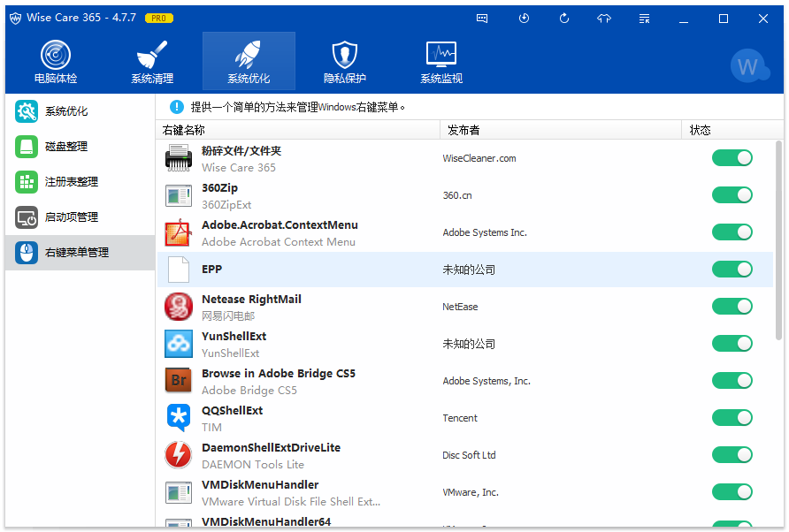The width and height of the screenshot is (789, 532).
Task: Click the up-arrow icon left of the menu icon
Action: 604,19
